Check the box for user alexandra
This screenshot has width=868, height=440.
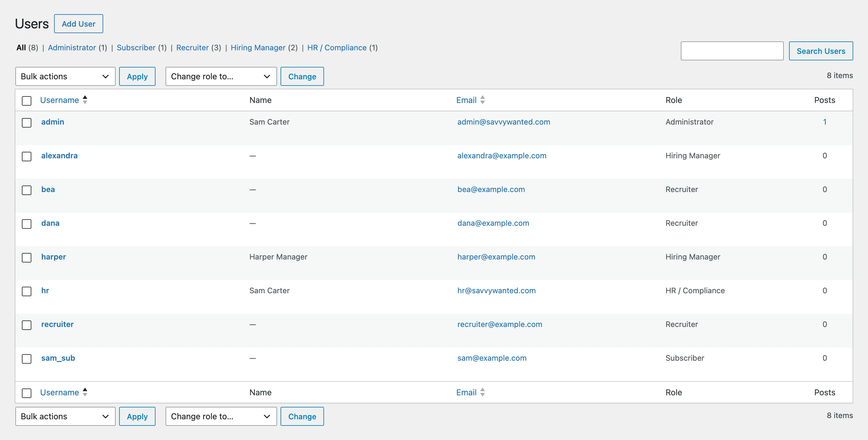pos(27,157)
